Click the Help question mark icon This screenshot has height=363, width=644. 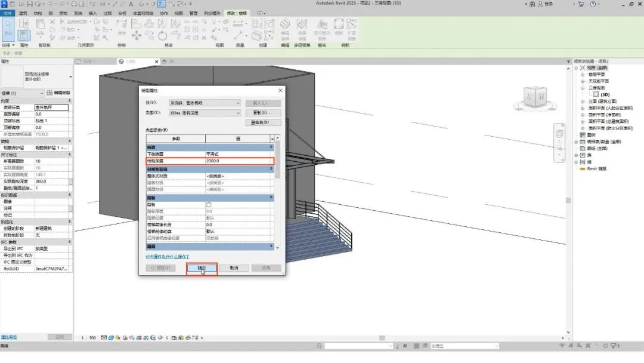(593, 4)
